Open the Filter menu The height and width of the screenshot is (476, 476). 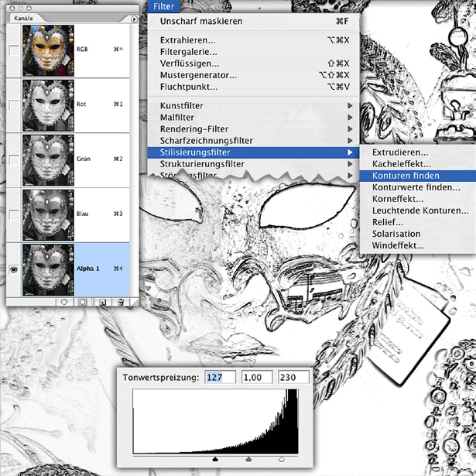coord(163,6)
